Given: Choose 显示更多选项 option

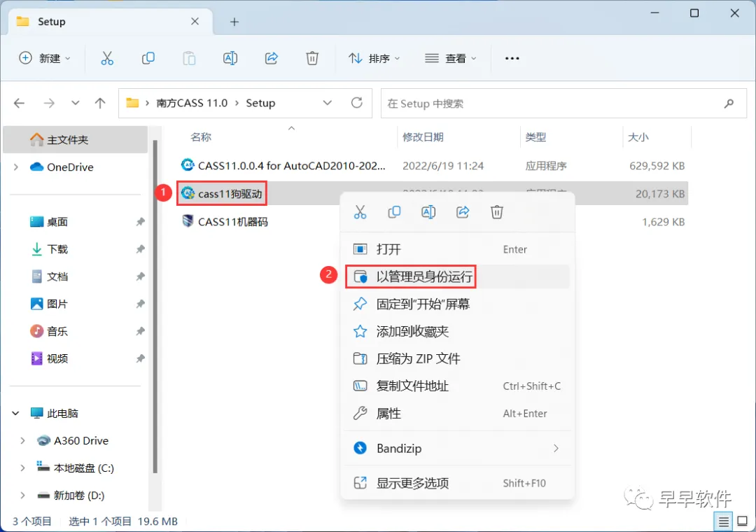Looking at the screenshot, I should pos(457,483).
